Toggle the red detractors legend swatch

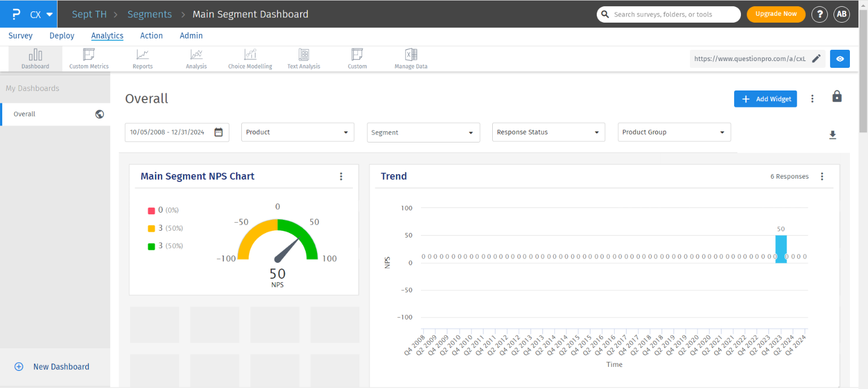pos(151,210)
